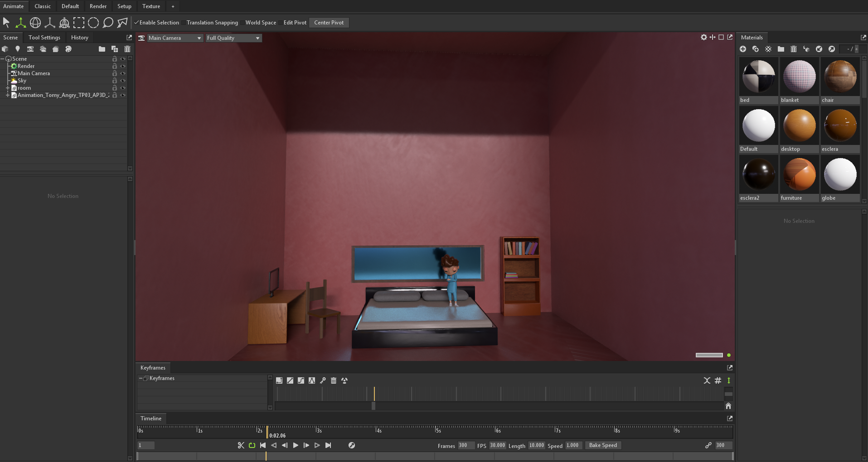
Task: Create a new folder in Scene panel
Action: pos(102,49)
